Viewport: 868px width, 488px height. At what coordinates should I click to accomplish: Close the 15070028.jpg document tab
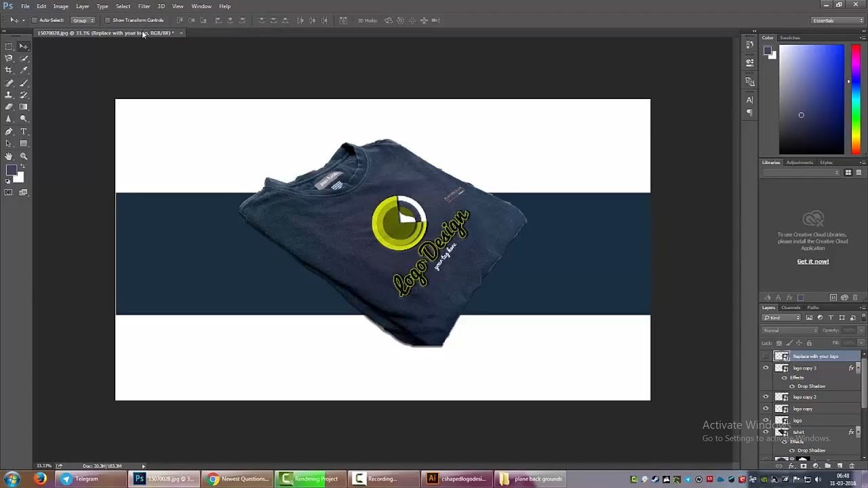[x=180, y=33]
